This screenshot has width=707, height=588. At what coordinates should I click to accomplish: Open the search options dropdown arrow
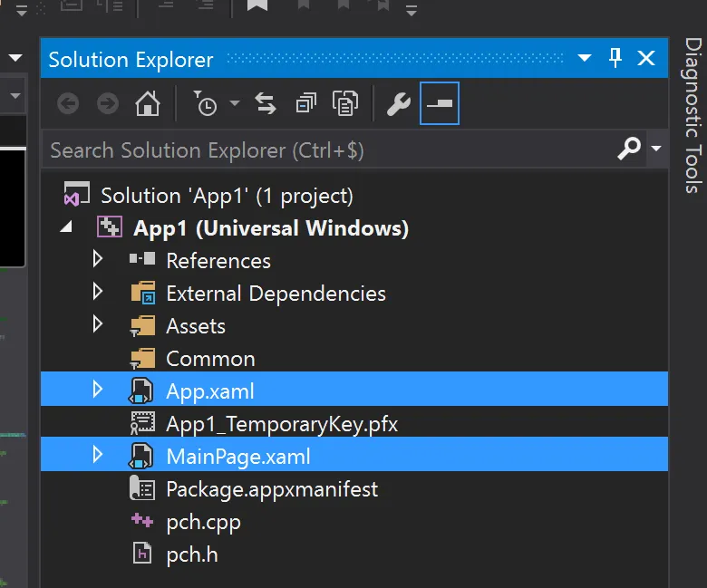[x=656, y=149]
